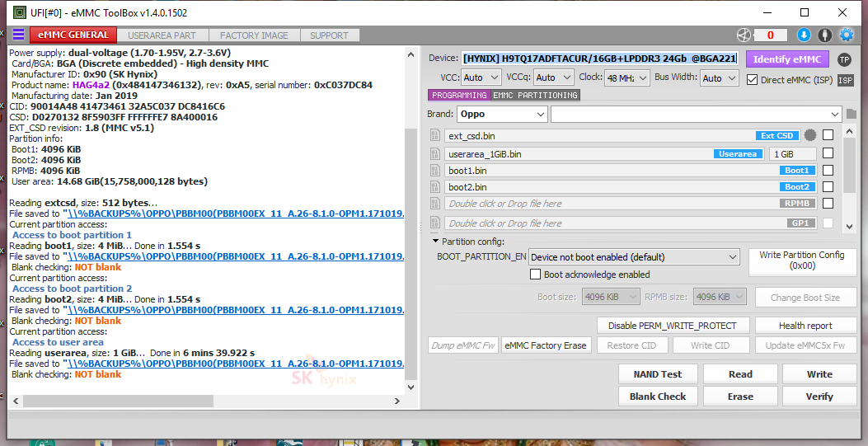The width and height of the screenshot is (868, 446).
Task: Click the eMMC Factory Erase button
Action: tap(545, 345)
